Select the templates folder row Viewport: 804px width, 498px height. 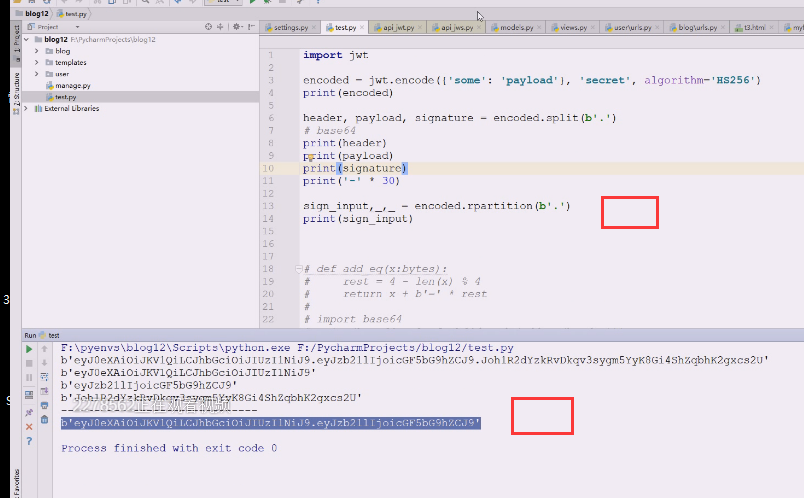(x=140, y=63)
